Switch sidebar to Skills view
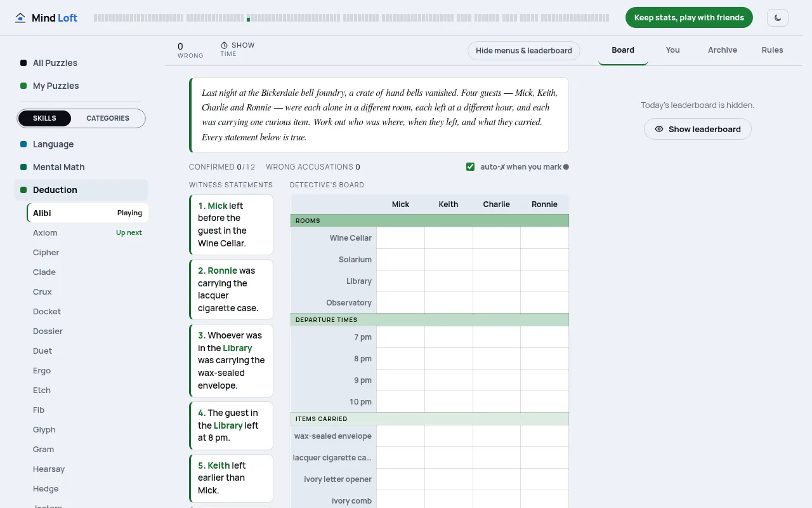812x508 pixels. click(x=44, y=118)
